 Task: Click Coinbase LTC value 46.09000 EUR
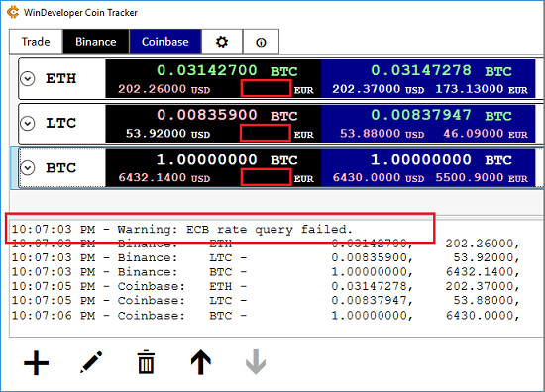click(x=486, y=134)
